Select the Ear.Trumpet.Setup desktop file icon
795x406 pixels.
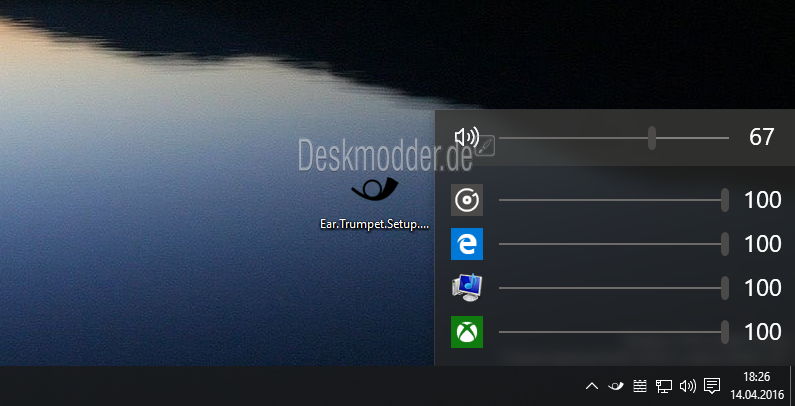375,189
